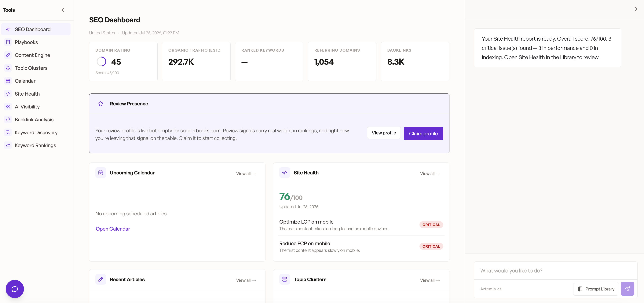Click View all on Site Health card
The width and height of the screenshot is (644, 303).
430,173
